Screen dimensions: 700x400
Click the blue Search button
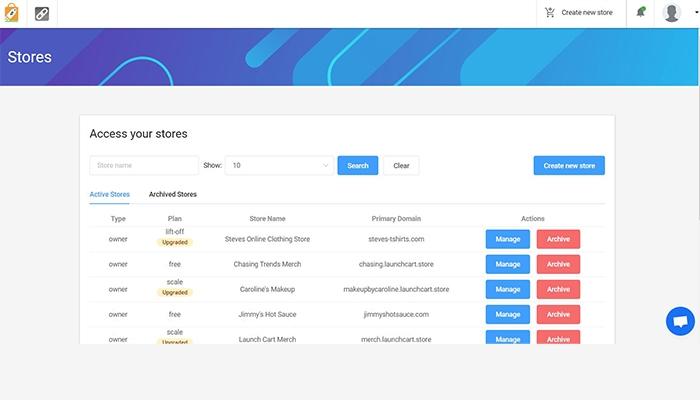358,165
